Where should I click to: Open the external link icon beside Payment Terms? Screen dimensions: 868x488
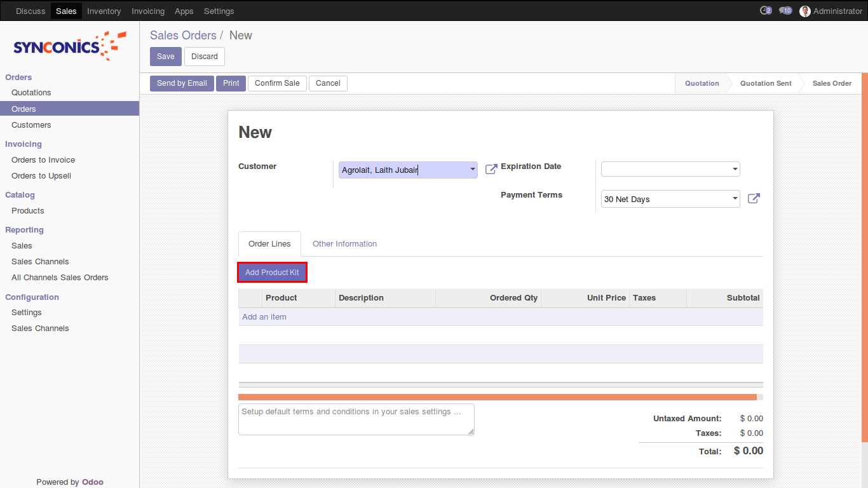click(x=754, y=198)
